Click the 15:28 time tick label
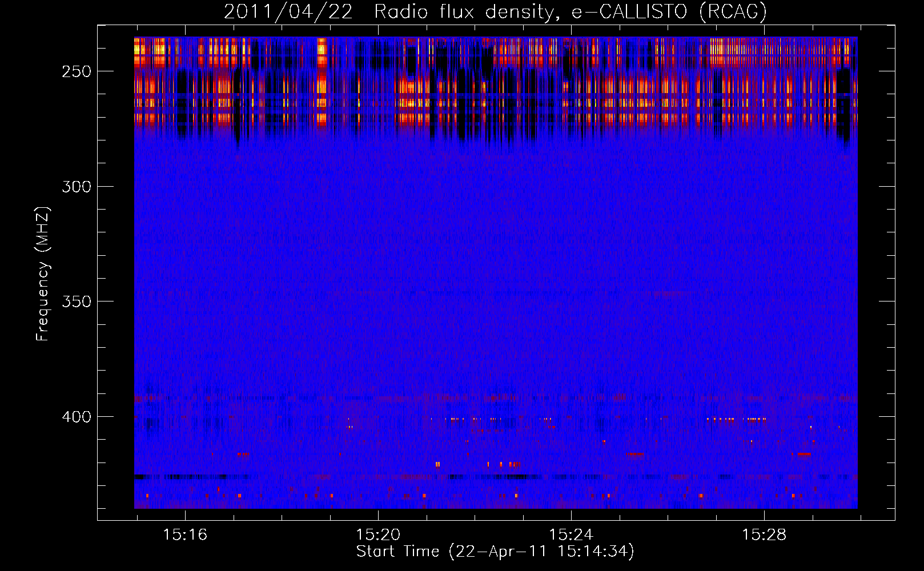This screenshot has height=571, width=924. click(x=764, y=535)
